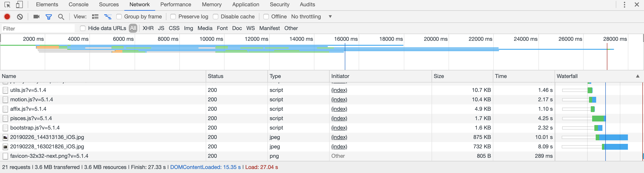Toggle the filter funnel icon
The image size is (644, 173).
[x=49, y=17]
